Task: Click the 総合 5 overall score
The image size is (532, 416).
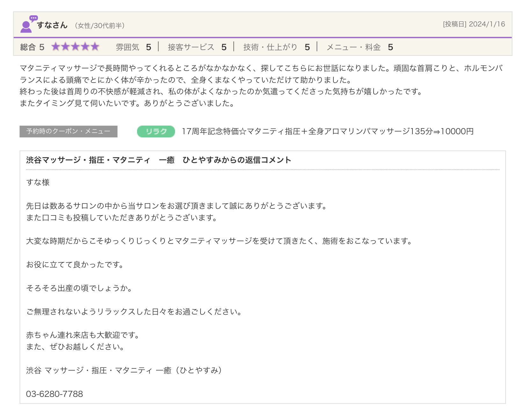Action: (32, 47)
